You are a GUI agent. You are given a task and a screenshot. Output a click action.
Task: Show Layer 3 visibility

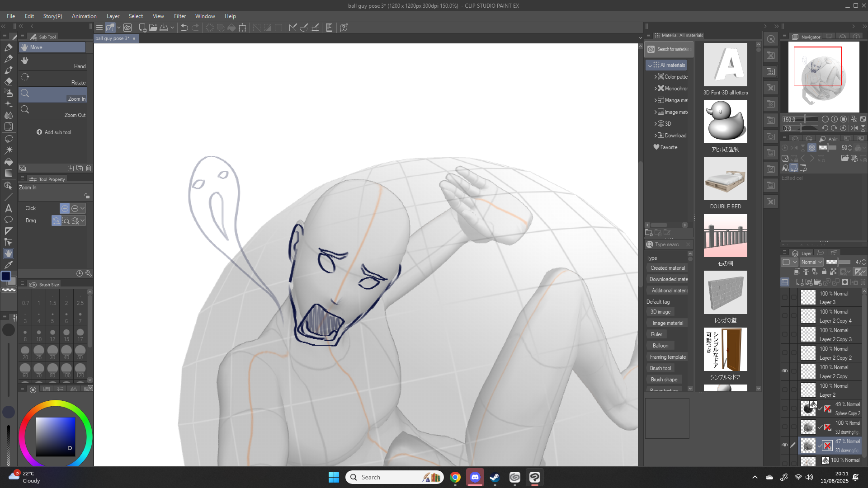(x=785, y=297)
